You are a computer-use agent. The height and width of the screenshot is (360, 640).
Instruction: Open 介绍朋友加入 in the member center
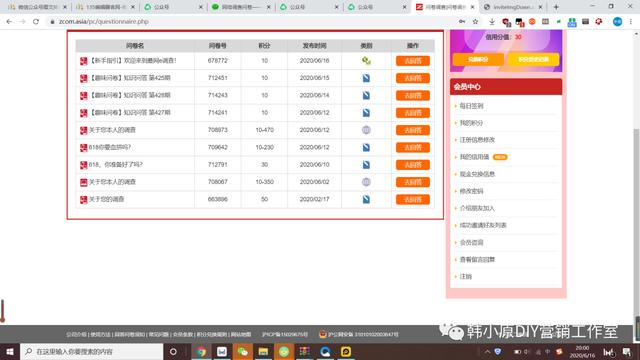[477, 208]
